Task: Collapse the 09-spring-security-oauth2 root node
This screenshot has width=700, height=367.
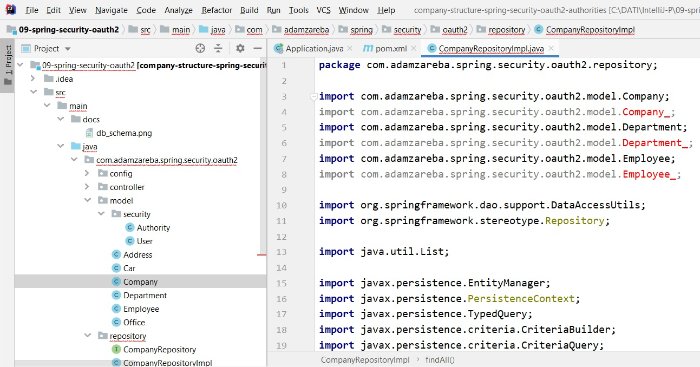Action: [x=21, y=65]
